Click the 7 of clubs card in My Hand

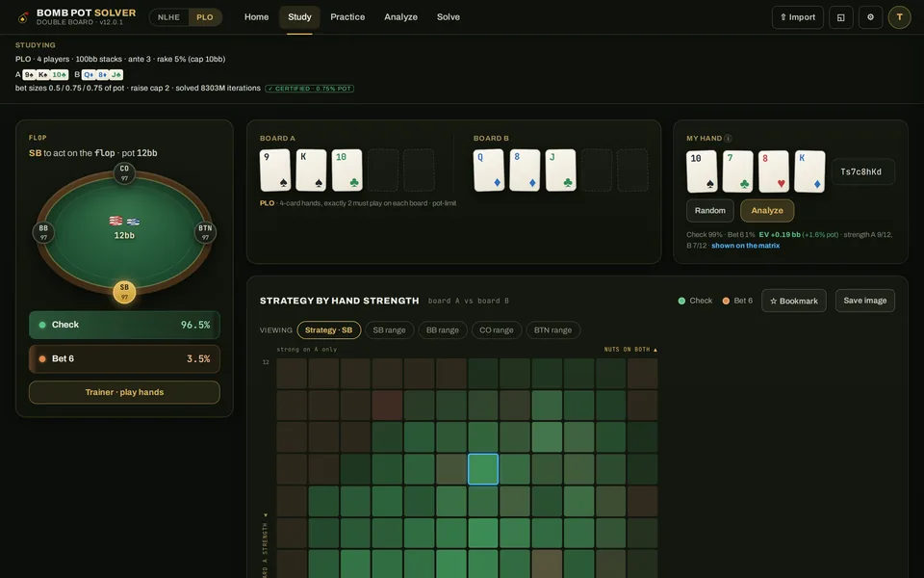click(x=738, y=171)
